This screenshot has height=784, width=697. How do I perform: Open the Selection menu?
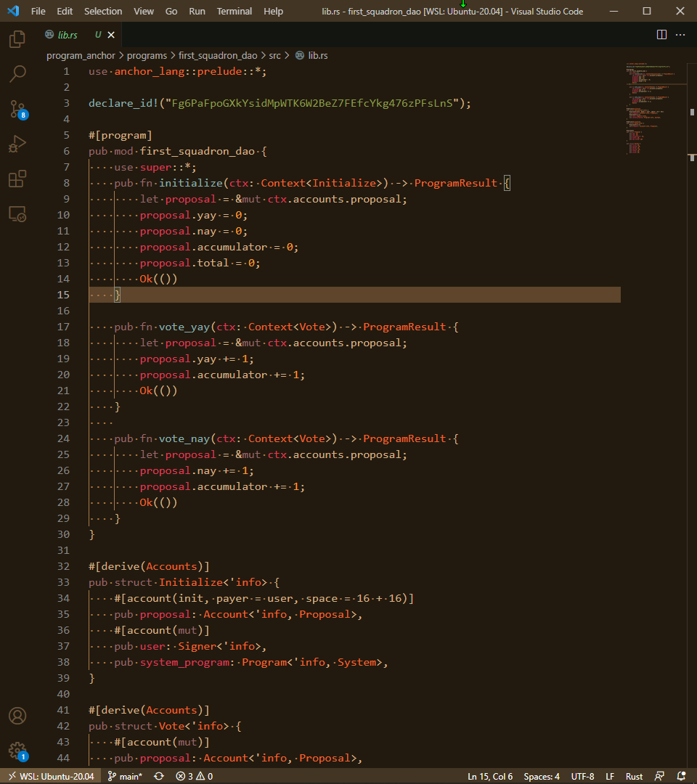[103, 11]
